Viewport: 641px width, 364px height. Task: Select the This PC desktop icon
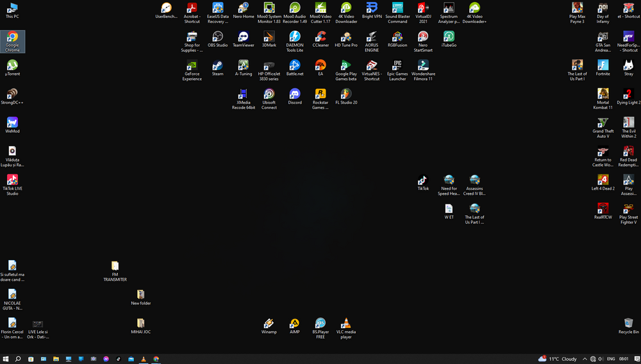click(12, 11)
